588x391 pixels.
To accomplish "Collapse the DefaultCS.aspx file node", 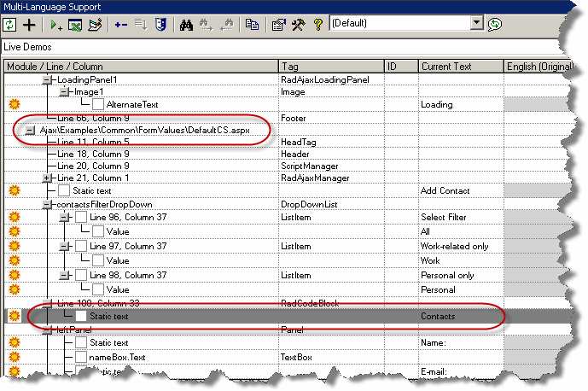I will [x=31, y=130].
